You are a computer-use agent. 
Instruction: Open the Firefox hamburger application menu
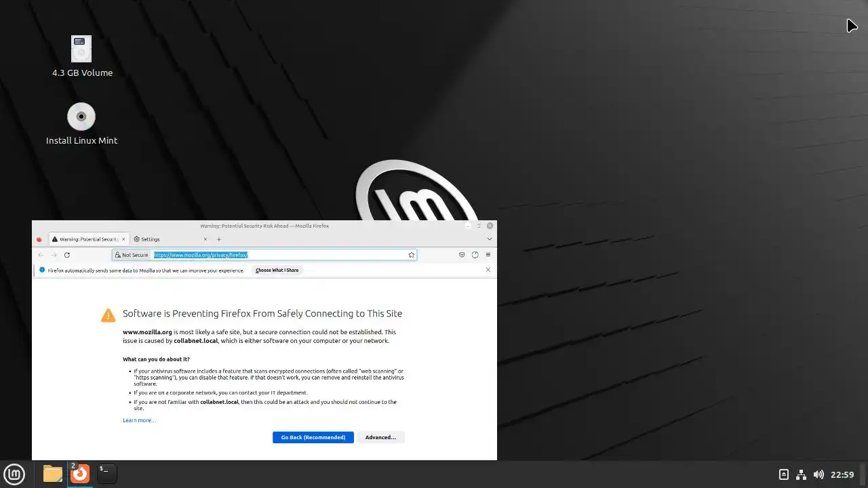coord(488,255)
